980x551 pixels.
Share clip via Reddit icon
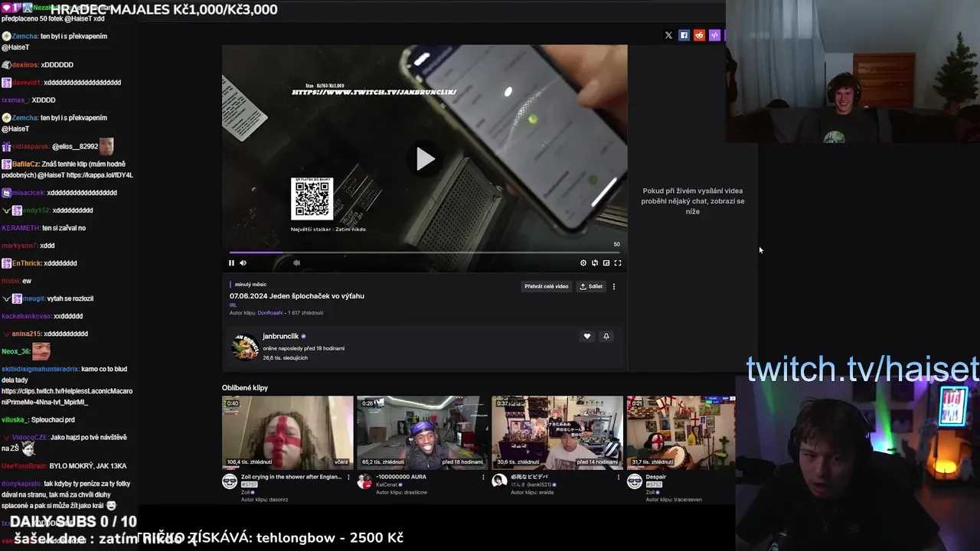[699, 35]
